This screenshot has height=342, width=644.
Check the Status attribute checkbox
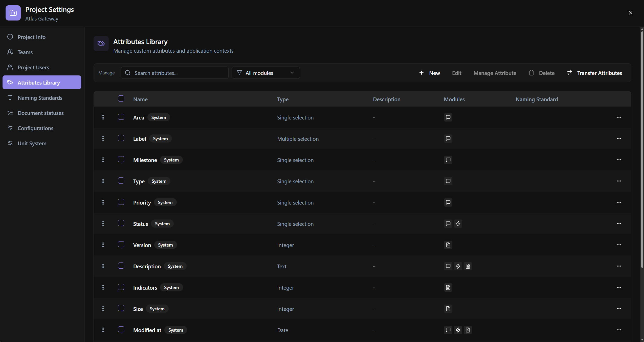tap(121, 223)
